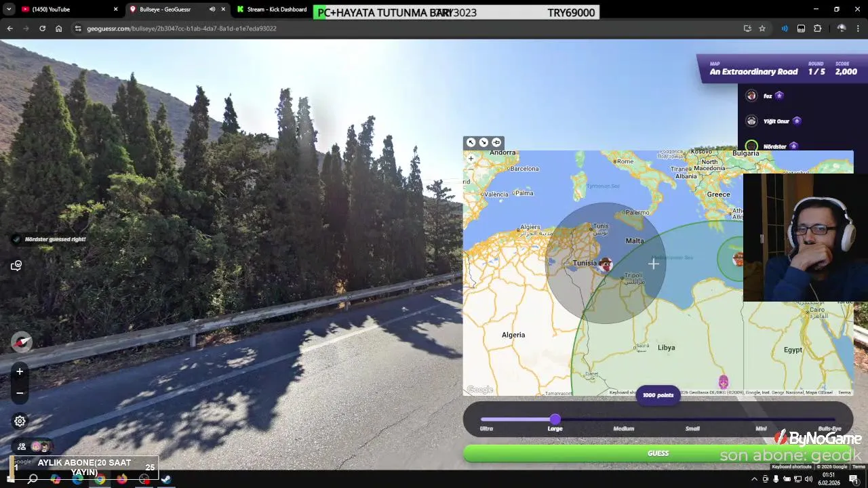Select Ultra on the radius slider
The image size is (868, 488).
pos(486,428)
